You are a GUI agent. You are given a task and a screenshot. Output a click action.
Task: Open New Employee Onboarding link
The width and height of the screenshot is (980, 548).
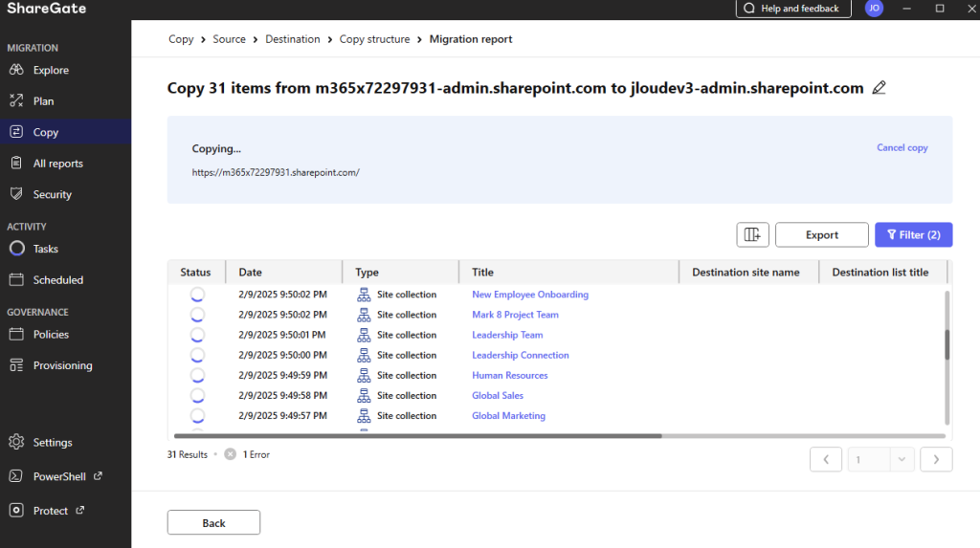click(x=530, y=295)
